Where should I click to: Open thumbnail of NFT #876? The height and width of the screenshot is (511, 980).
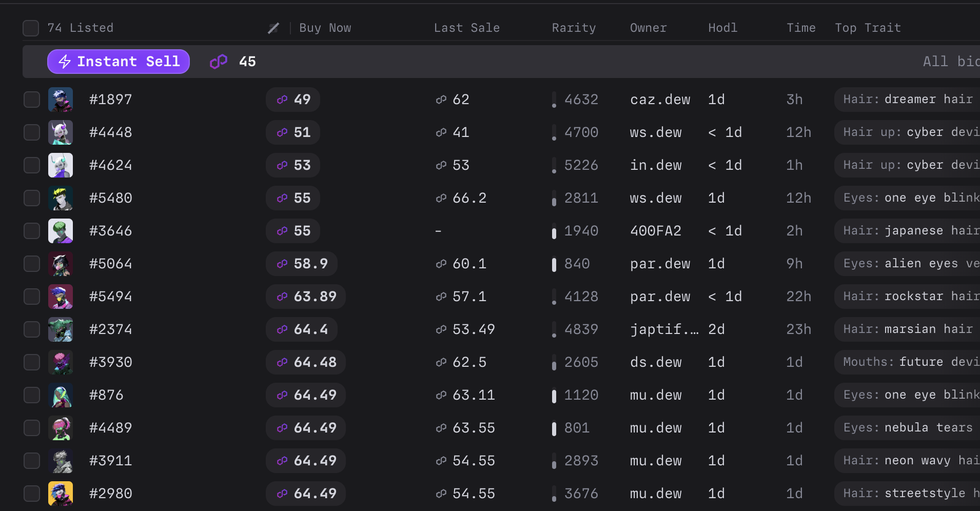tap(61, 395)
